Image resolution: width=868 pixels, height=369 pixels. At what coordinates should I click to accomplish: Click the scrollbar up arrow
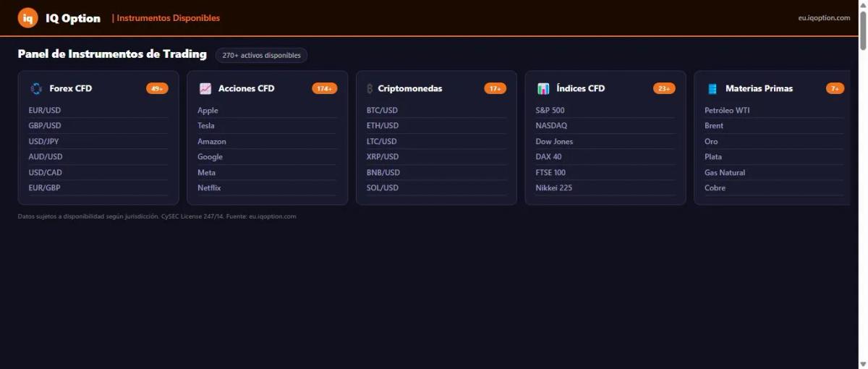861,5
